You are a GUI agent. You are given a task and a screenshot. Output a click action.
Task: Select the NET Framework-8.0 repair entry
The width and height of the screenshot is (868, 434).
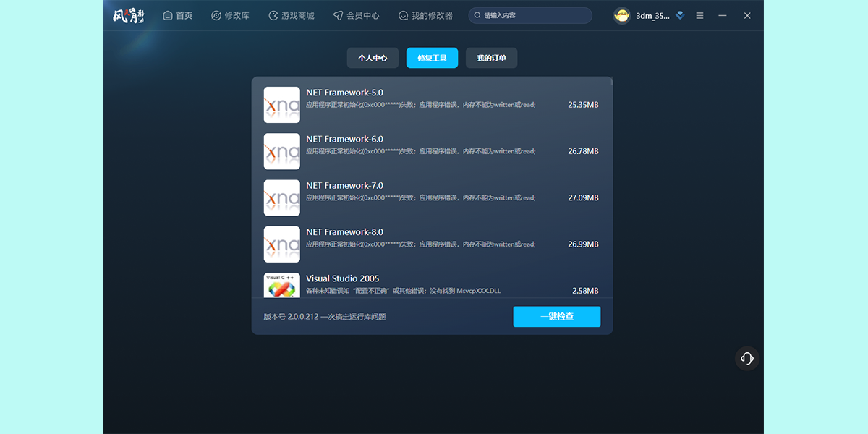[434, 244]
